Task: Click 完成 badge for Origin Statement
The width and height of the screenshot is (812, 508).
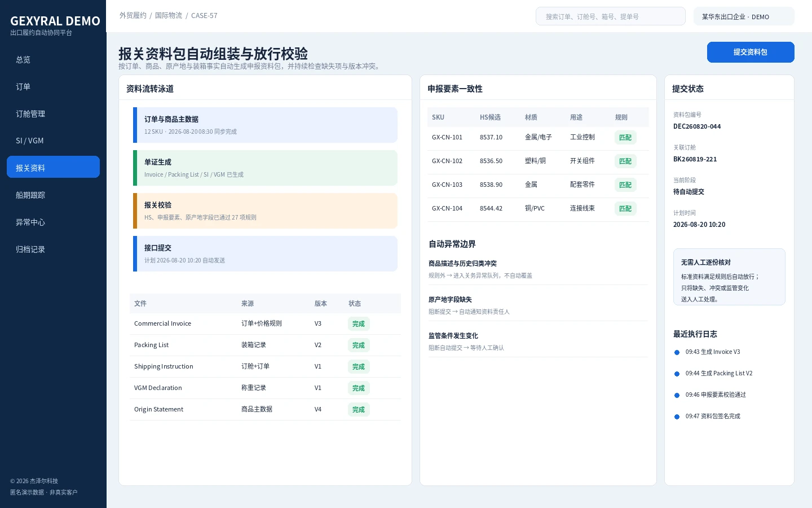Action: 359,409
